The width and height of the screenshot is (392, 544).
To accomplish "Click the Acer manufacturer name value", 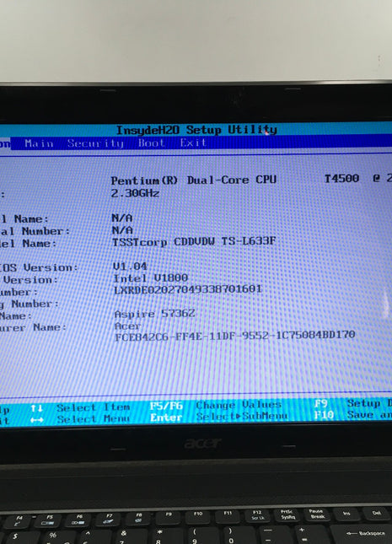I will (127, 326).
